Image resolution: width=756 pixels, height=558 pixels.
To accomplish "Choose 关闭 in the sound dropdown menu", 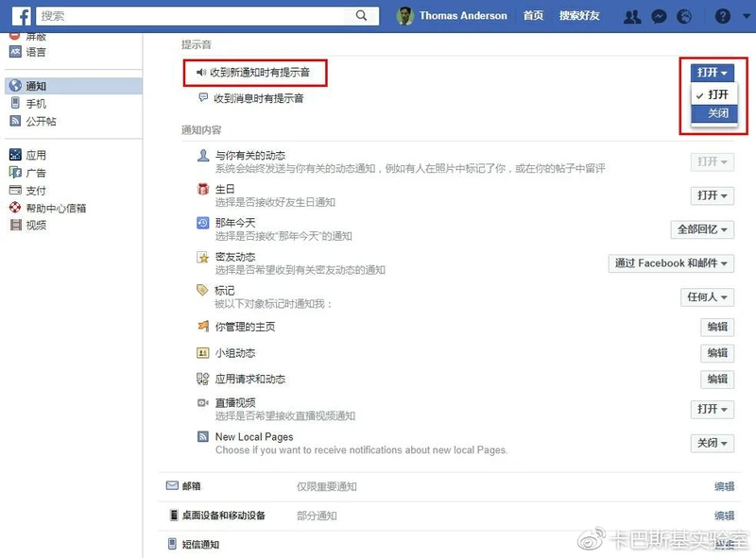I will click(x=714, y=113).
